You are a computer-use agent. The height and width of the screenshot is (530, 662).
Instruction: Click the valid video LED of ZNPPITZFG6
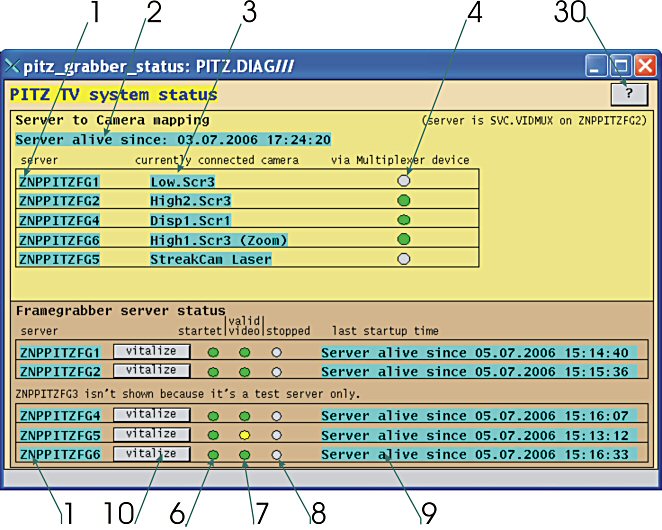pyautogui.click(x=245, y=455)
